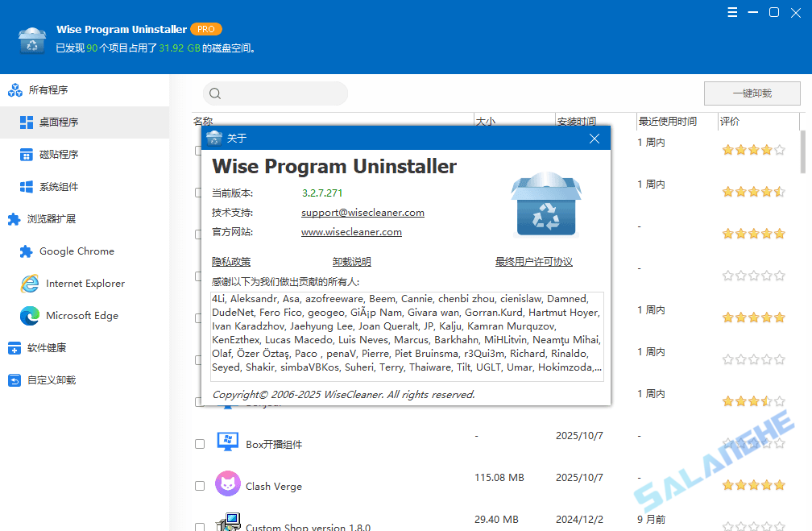
Task: Select Microsoft Edge in browser extensions
Action: [x=77, y=315]
